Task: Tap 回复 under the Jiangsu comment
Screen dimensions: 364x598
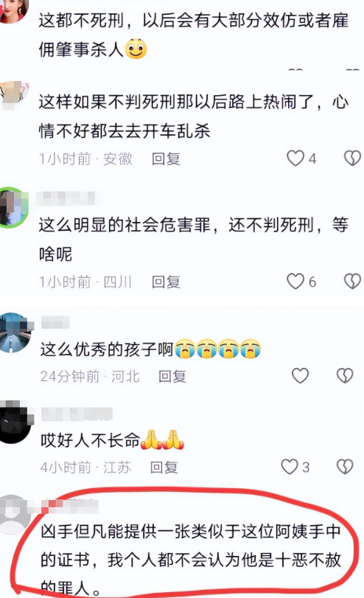Action: [164, 467]
